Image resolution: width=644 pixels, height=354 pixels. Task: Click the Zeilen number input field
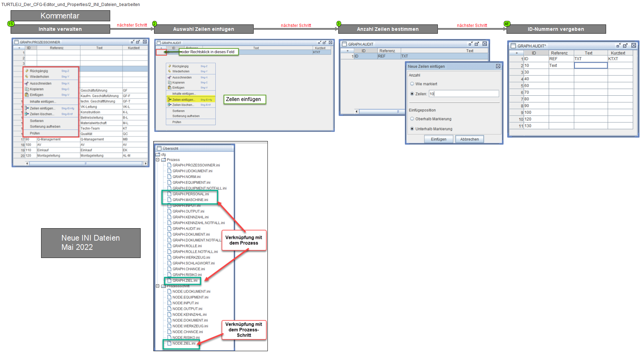tap(464, 94)
